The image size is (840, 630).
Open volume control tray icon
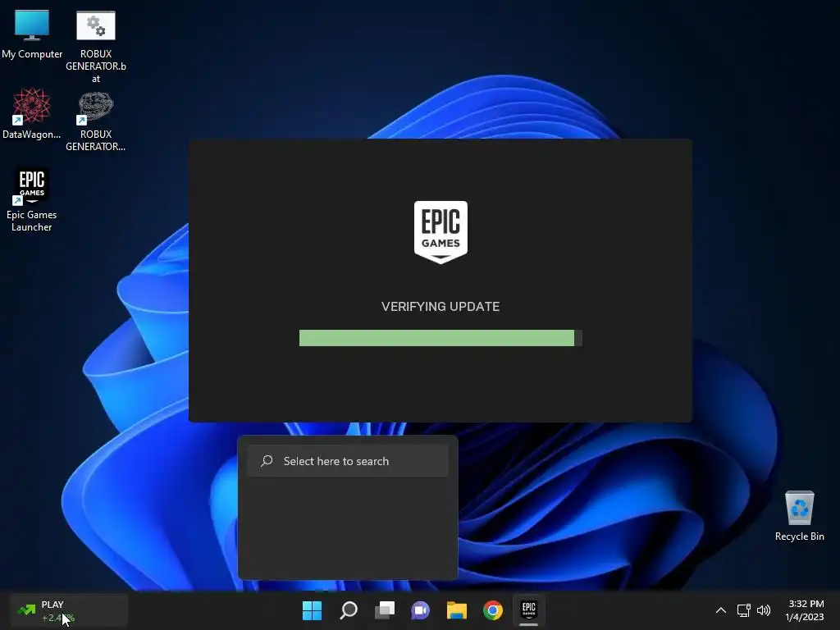[764, 610]
